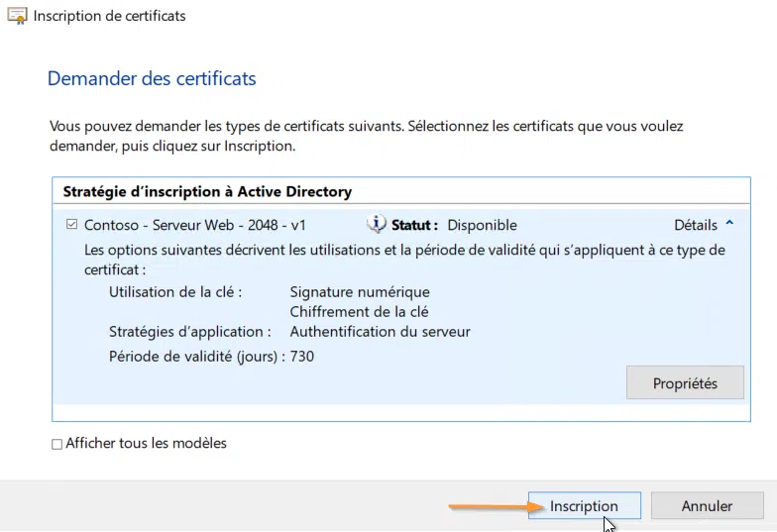
Task: Select the Contoso - Serveur Web - 2048 - v1 label
Action: [x=195, y=225]
